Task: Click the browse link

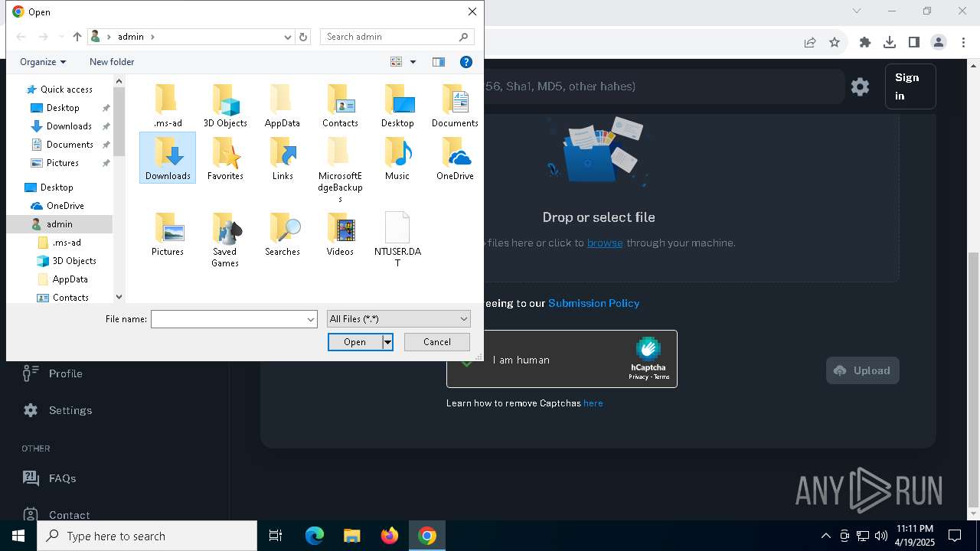Action: [x=605, y=243]
